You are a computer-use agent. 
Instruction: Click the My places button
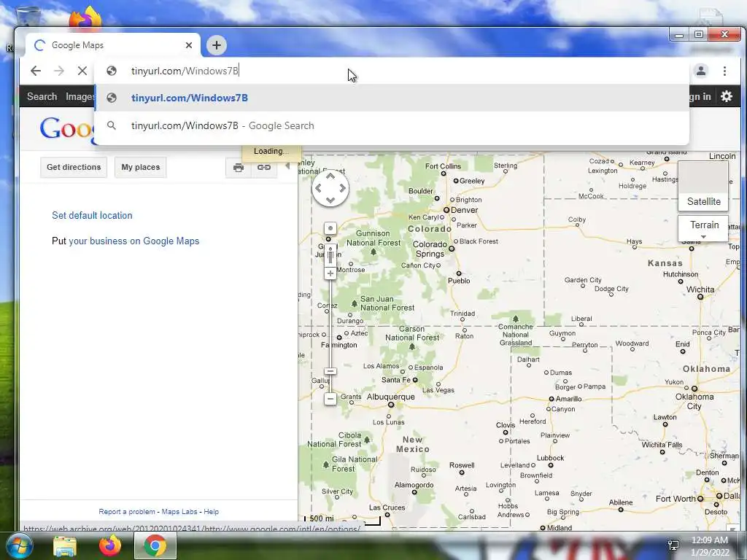point(141,167)
